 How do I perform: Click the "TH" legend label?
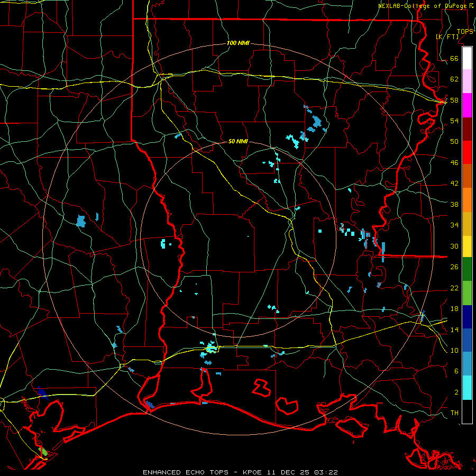pyautogui.click(x=454, y=413)
